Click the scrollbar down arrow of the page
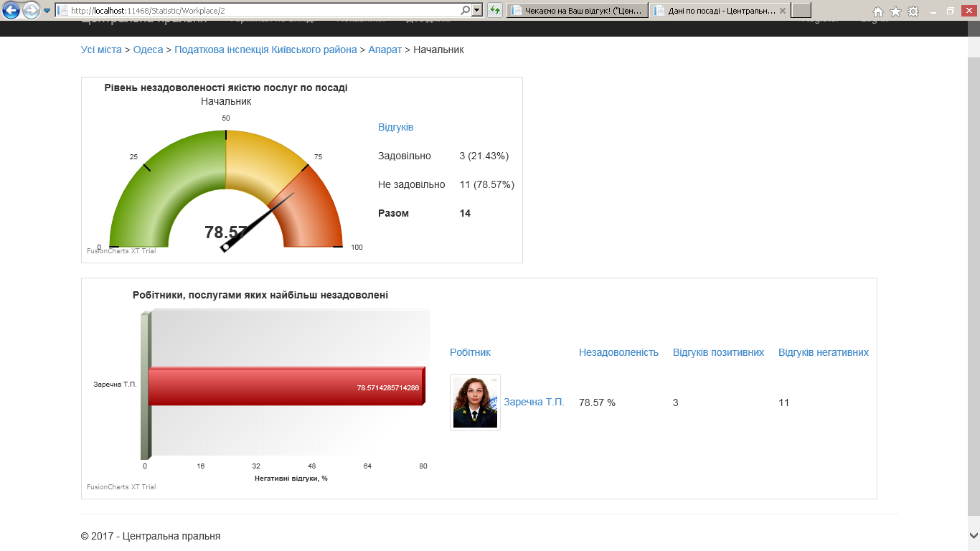This screenshot has height=551, width=980. (974, 535)
